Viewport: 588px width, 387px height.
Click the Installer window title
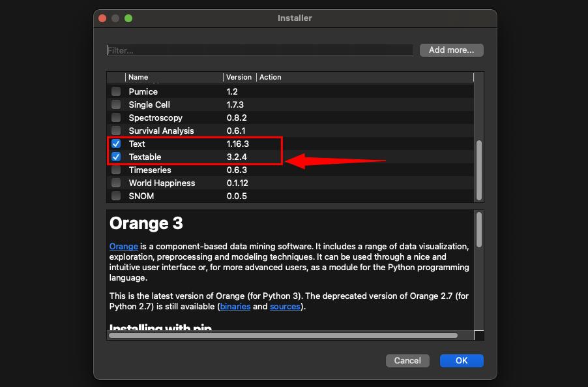tap(295, 18)
